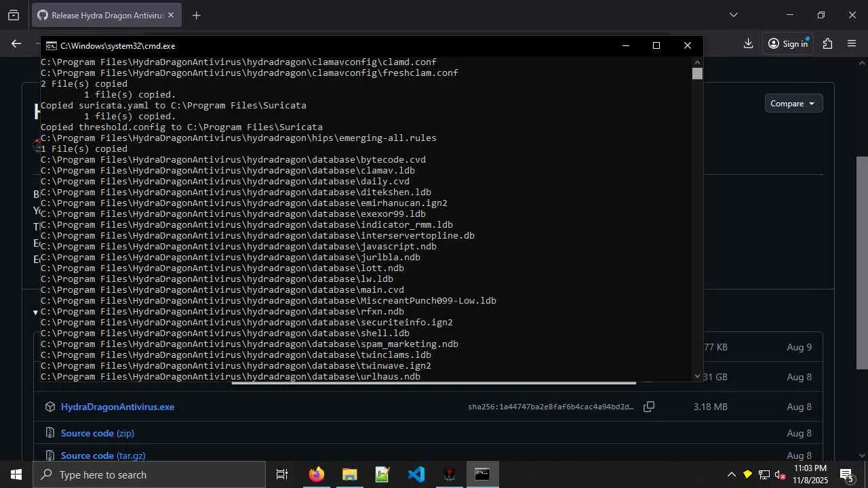This screenshot has height=488, width=868.
Task: Open File Explorer from the taskbar
Action: 349,474
